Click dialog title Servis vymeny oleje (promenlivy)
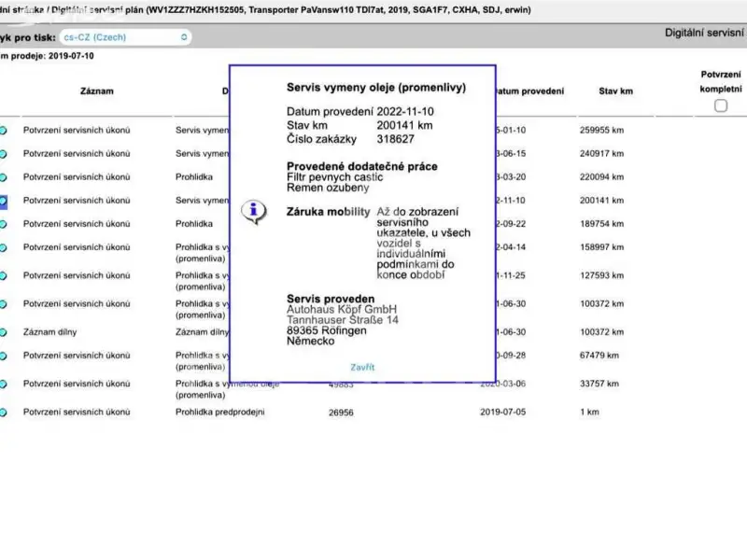Image resolution: width=747 pixels, height=560 pixels. point(376,88)
